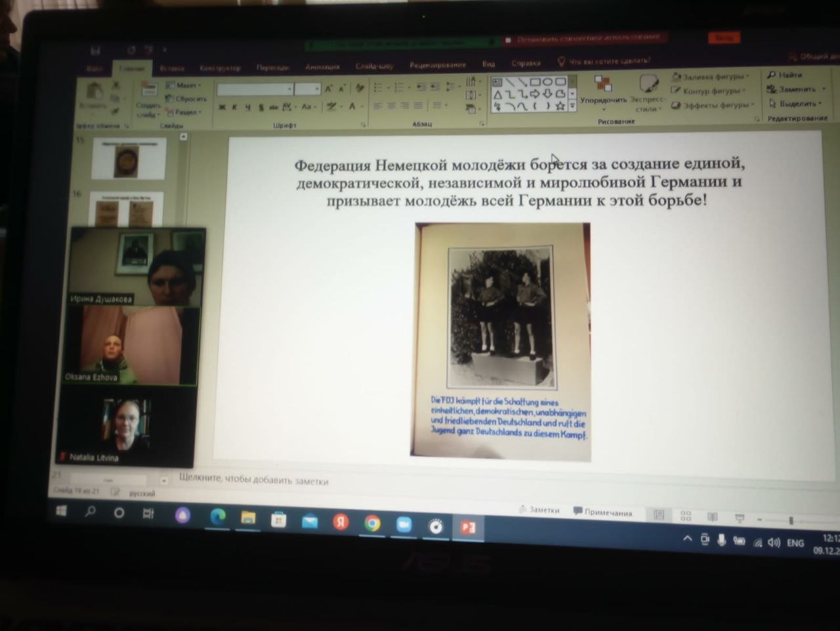Open the Макет layout dropdown

point(184,85)
